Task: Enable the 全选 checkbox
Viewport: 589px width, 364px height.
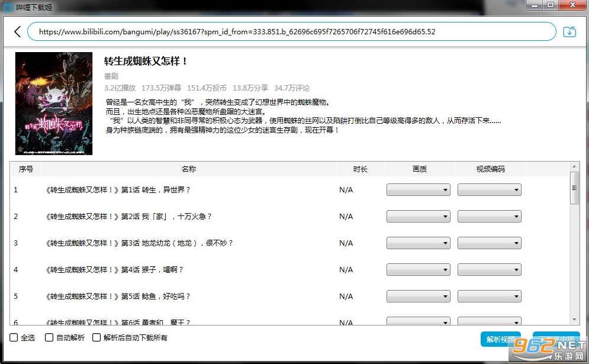Action: click(14, 337)
